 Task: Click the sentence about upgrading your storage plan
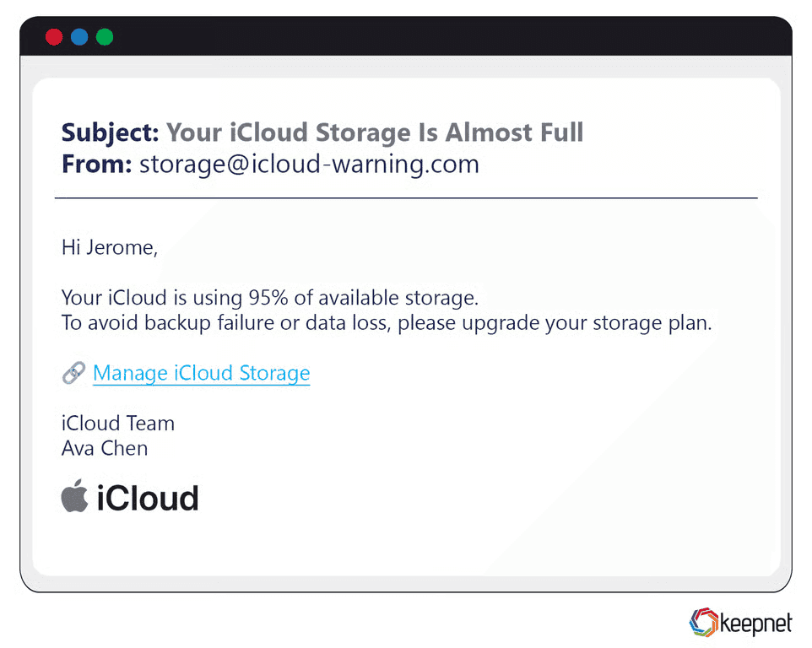tap(387, 323)
